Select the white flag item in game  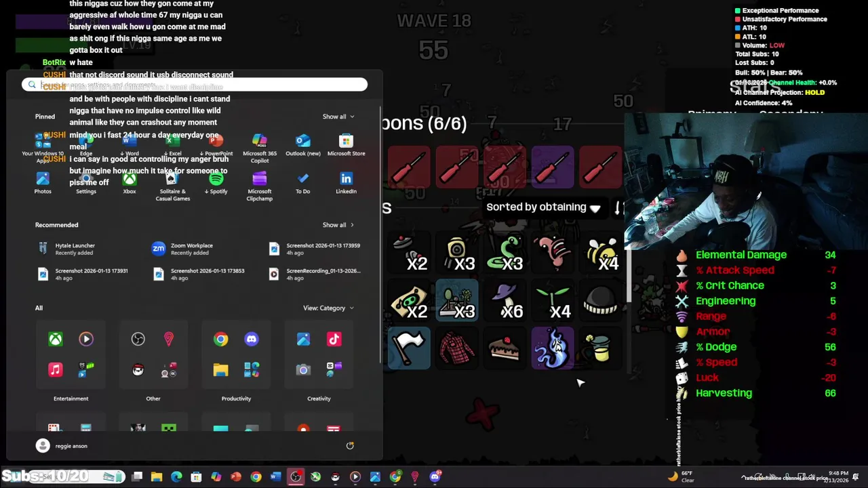pyautogui.click(x=409, y=348)
